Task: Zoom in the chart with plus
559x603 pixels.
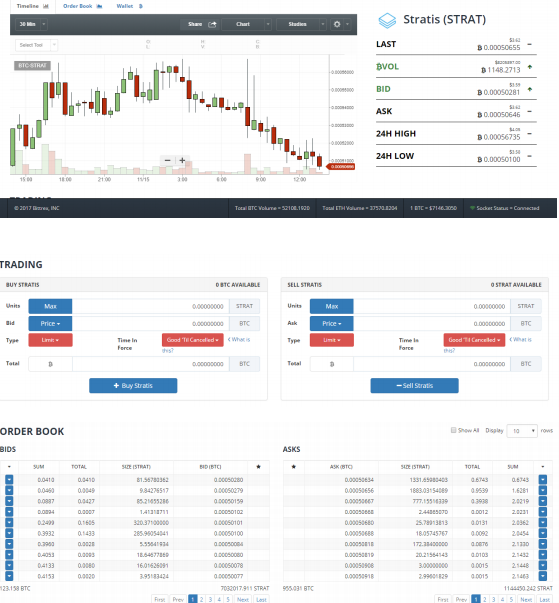Action: click(182, 160)
